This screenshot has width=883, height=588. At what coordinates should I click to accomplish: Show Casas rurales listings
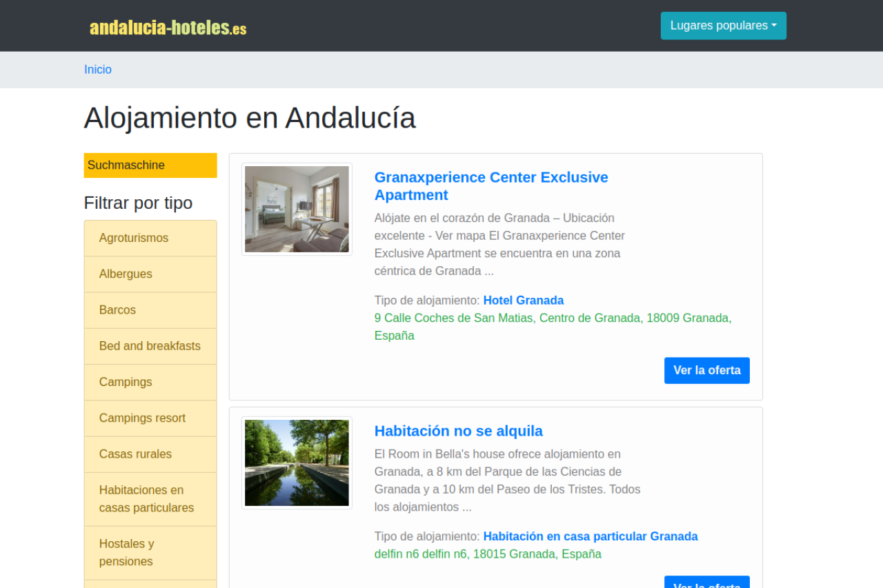point(135,454)
